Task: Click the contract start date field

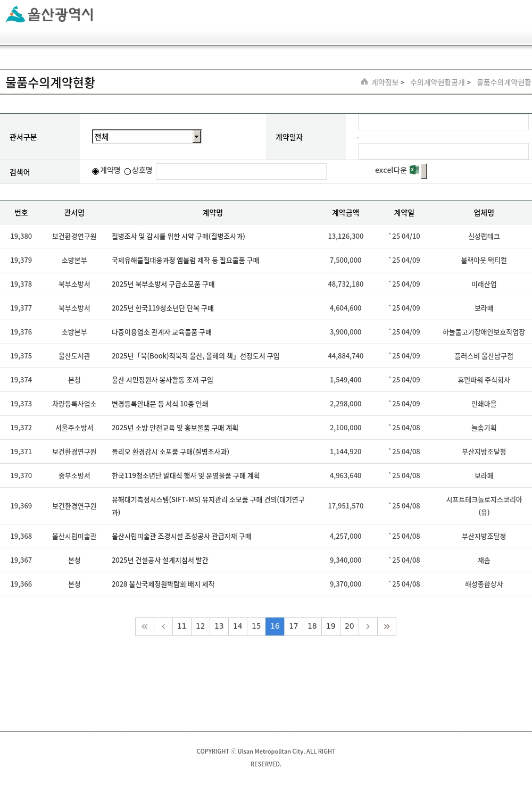Action: tap(443, 122)
